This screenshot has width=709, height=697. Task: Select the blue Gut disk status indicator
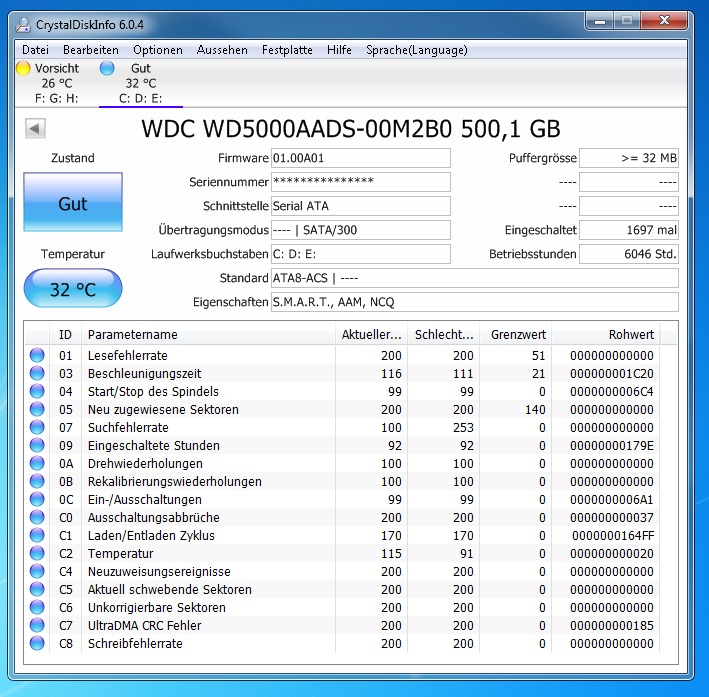tap(107, 68)
